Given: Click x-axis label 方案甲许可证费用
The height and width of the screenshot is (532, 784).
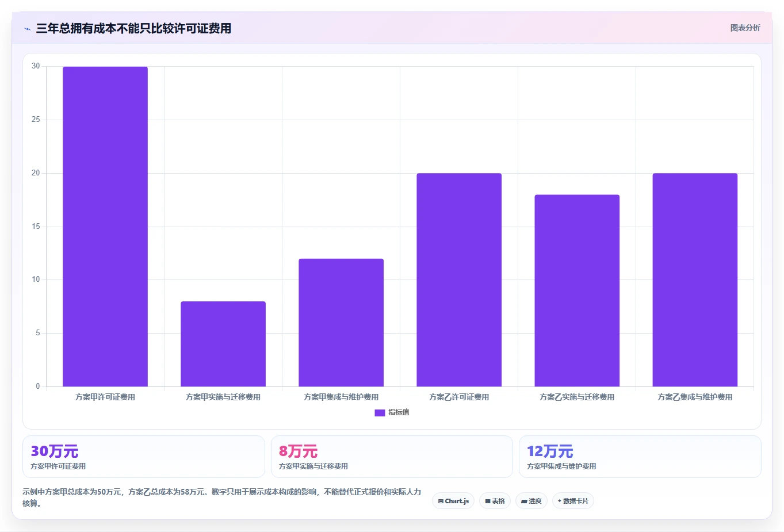Looking at the screenshot, I should pos(105,397).
